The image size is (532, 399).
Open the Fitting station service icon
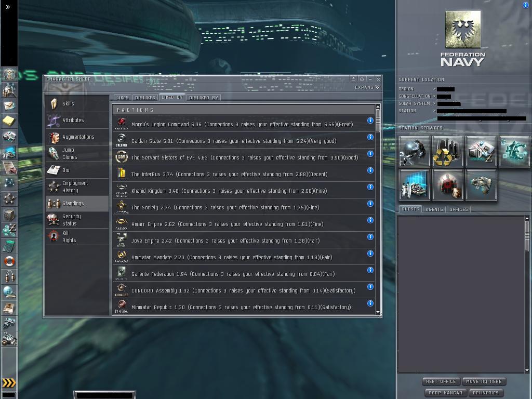pyautogui.click(x=514, y=151)
